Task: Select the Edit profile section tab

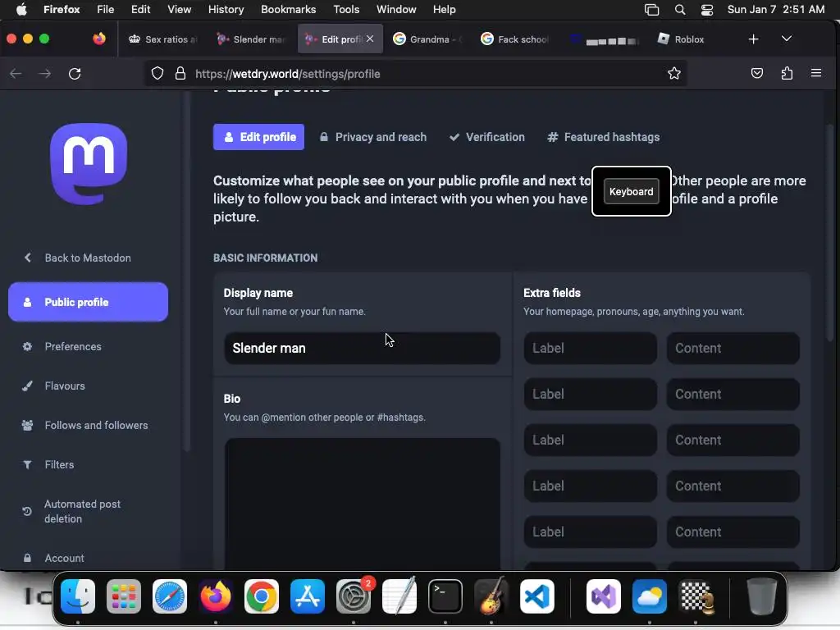Action: pos(258,137)
